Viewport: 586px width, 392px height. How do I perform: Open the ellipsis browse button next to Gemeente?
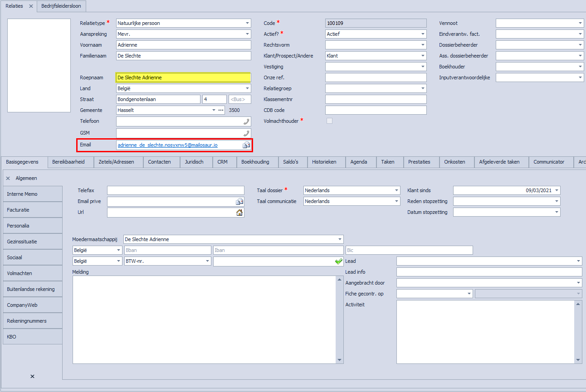(221, 110)
